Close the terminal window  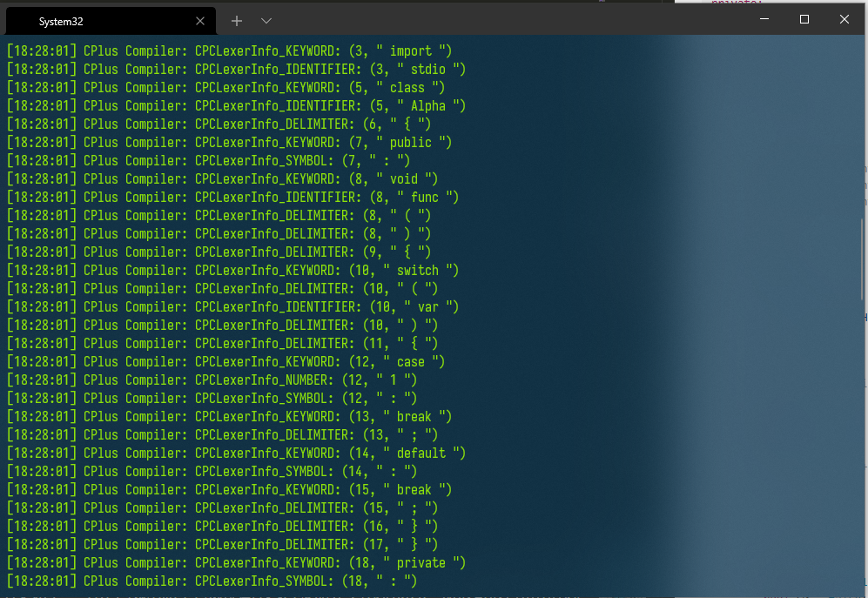[x=844, y=19]
